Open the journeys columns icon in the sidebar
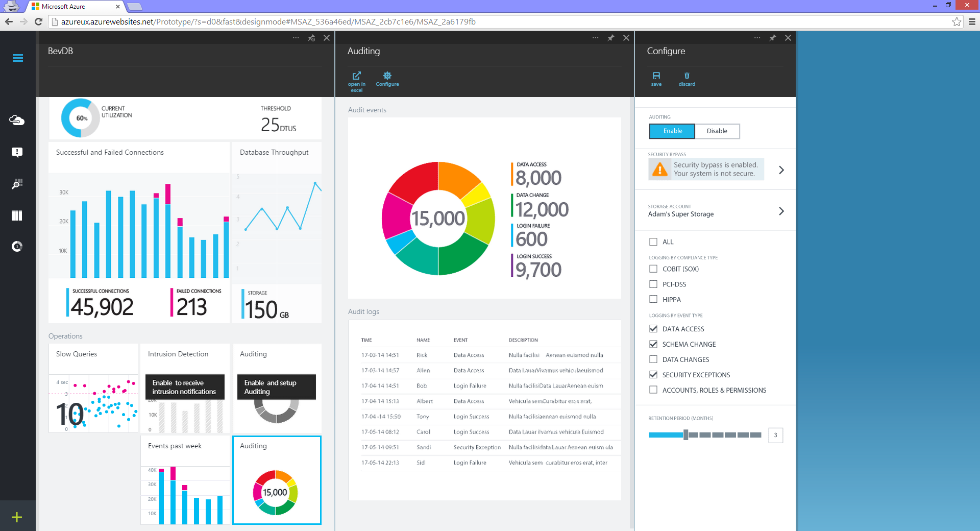 point(17,215)
